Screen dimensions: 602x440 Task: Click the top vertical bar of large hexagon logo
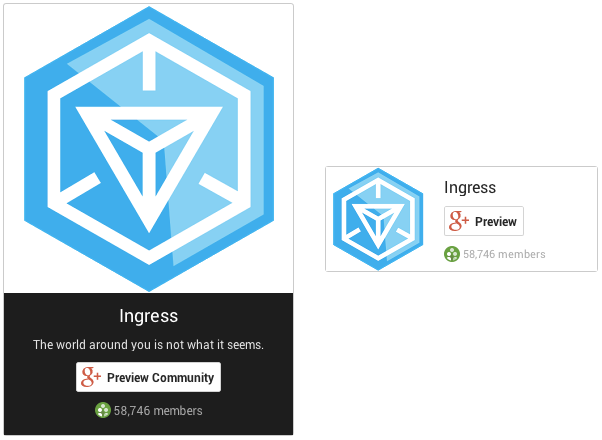click(149, 71)
